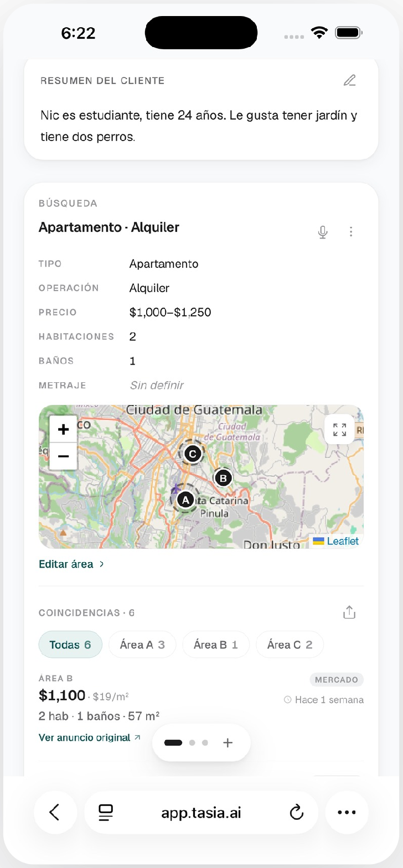Zoom out on the map
The width and height of the screenshot is (403, 868).
click(x=63, y=456)
